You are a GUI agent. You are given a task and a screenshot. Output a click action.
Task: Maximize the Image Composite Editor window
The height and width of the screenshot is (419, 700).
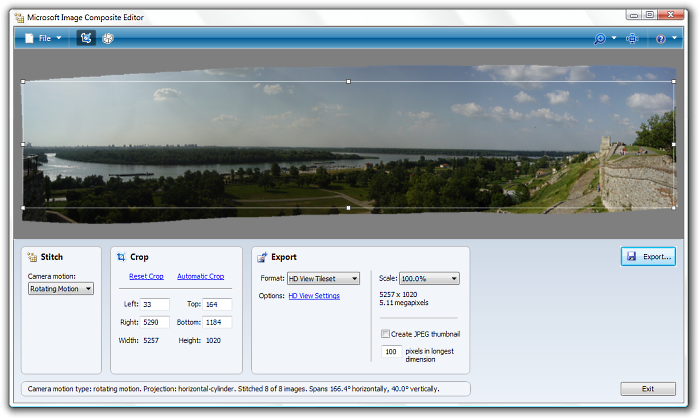click(650, 15)
